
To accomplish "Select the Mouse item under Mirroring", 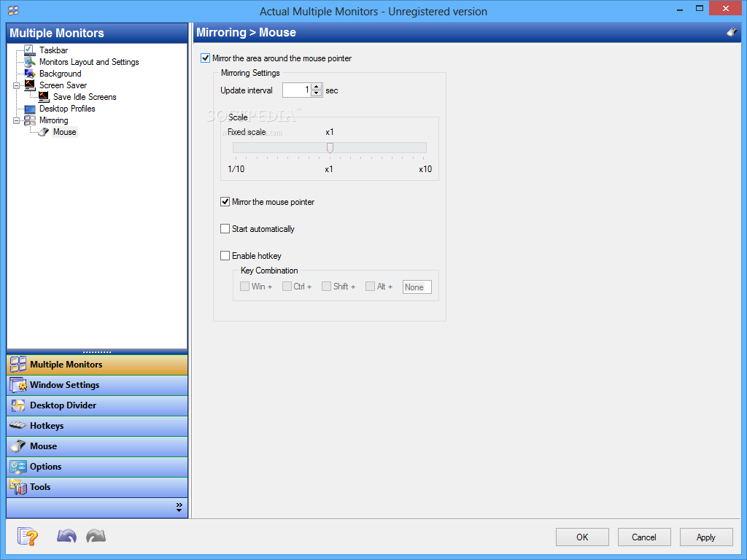I will click(x=65, y=132).
